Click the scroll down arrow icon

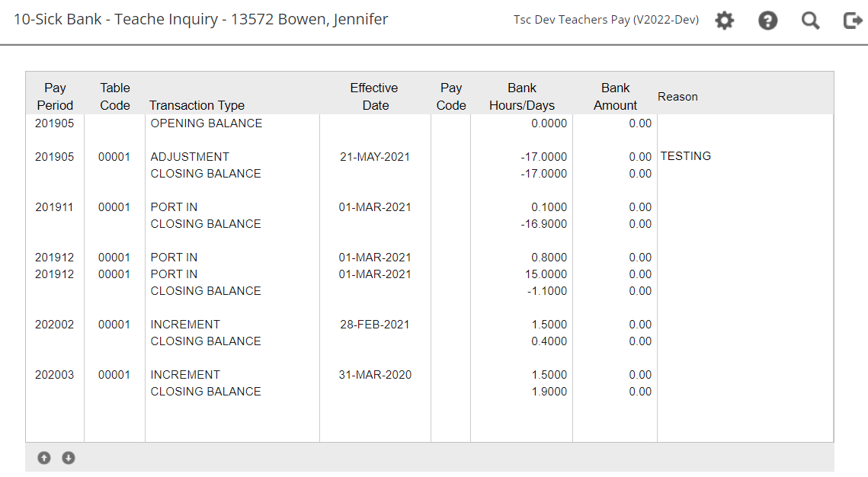click(x=69, y=458)
